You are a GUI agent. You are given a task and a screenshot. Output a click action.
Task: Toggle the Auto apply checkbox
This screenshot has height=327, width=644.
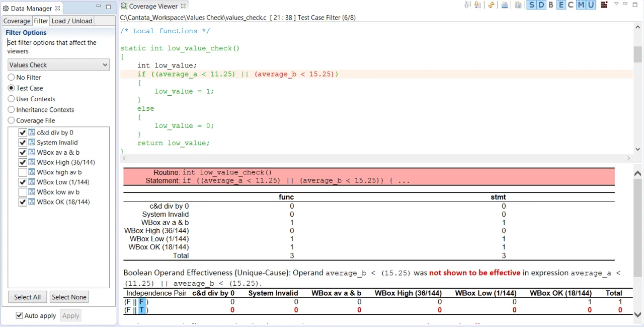tap(19, 315)
